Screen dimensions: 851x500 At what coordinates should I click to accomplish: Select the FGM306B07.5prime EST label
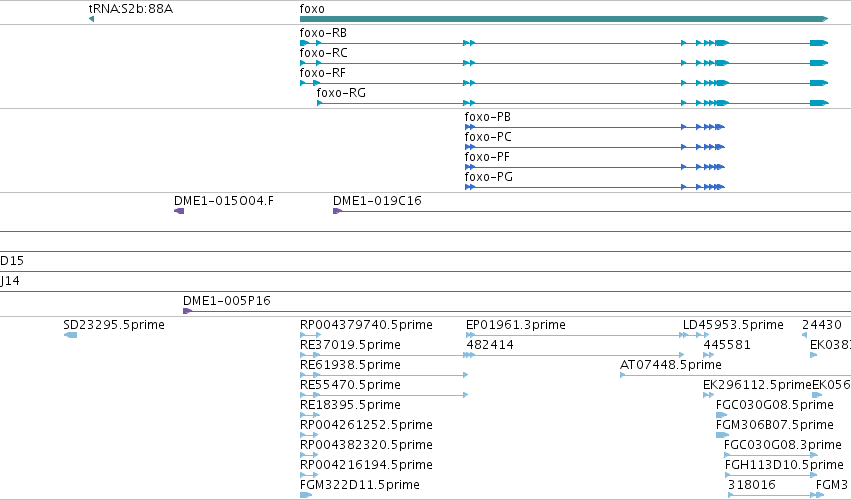click(x=774, y=425)
